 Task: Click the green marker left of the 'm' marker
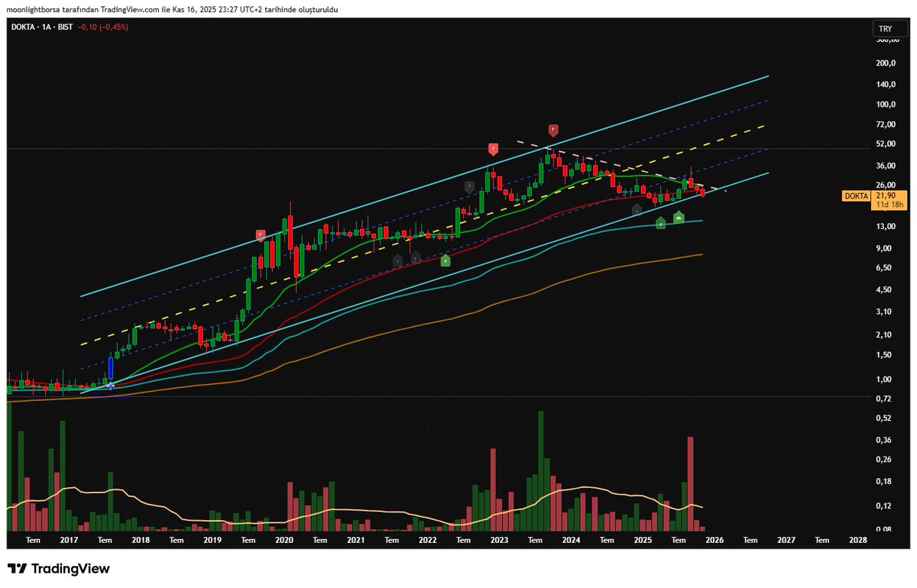click(661, 223)
